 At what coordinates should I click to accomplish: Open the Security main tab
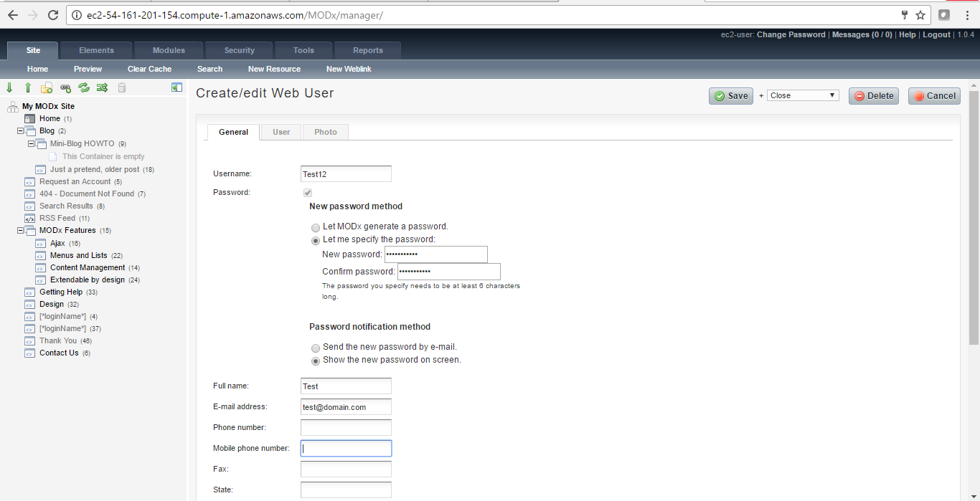(x=239, y=50)
